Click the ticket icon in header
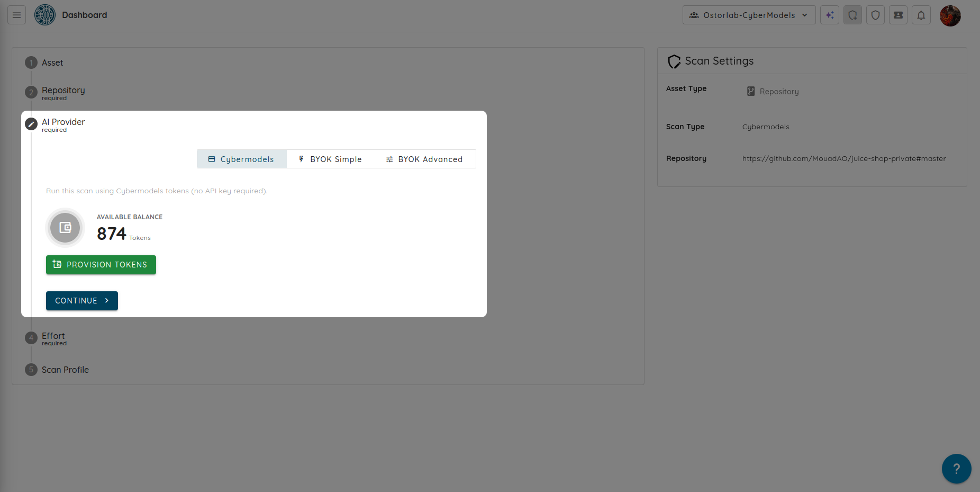Viewport: 980px width, 492px height. tap(899, 15)
